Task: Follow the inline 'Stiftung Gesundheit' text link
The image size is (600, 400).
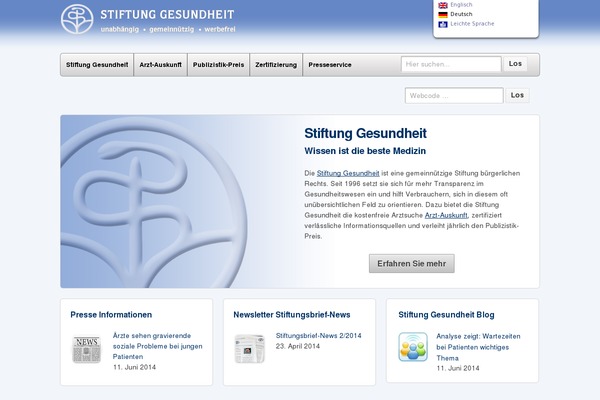Action: (348, 173)
